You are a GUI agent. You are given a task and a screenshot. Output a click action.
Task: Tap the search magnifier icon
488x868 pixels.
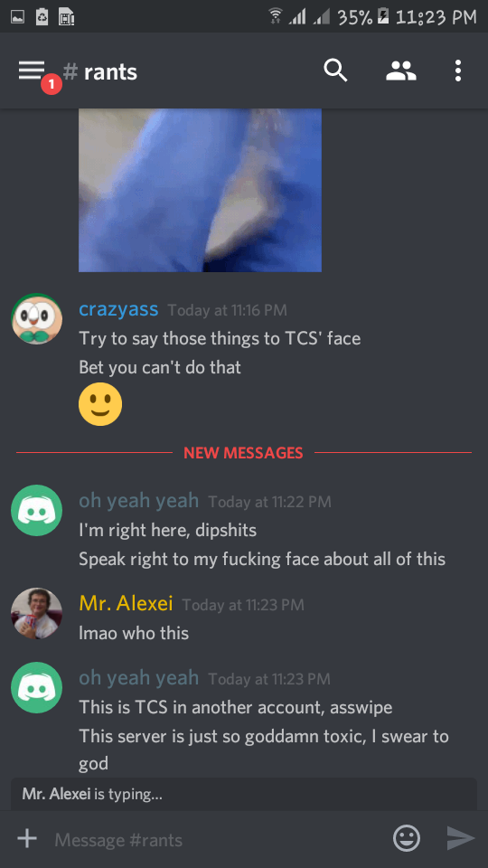pyautogui.click(x=335, y=71)
